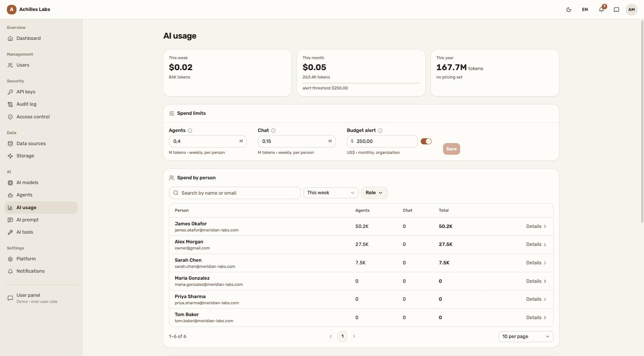Click the Access control shield icon
This screenshot has width=644, height=356.
click(10, 117)
